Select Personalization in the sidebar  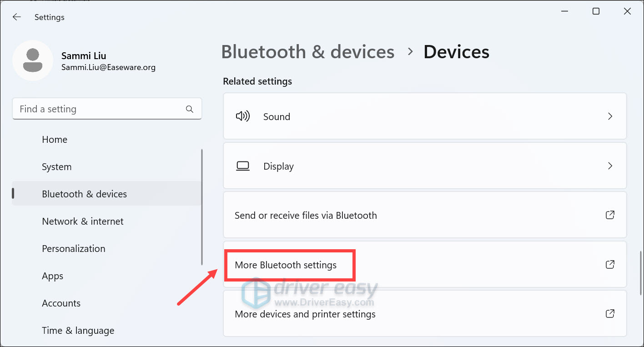pyautogui.click(x=73, y=248)
